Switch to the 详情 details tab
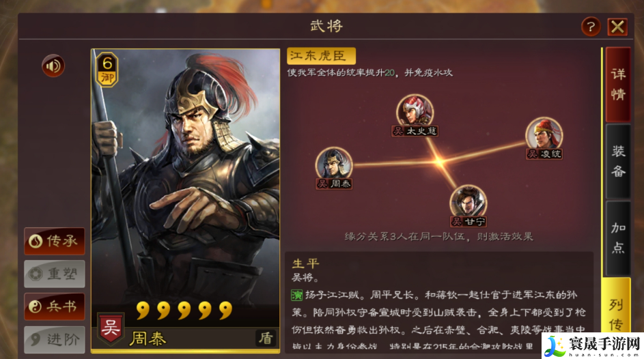644x359 pixels. [x=618, y=84]
